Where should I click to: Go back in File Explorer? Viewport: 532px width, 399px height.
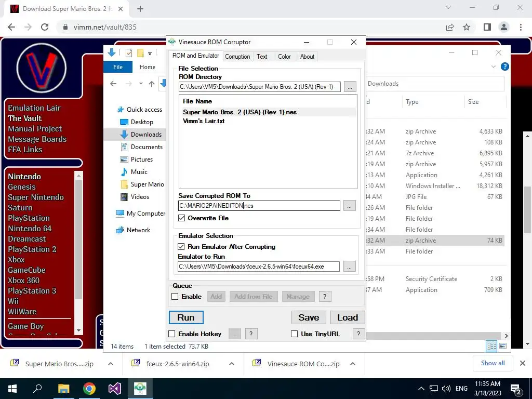click(x=113, y=84)
